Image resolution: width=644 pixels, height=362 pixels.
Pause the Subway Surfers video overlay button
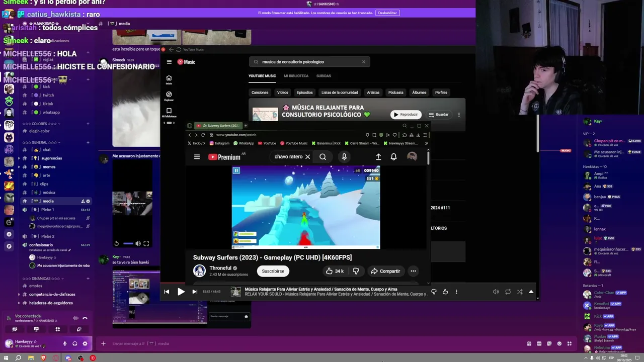point(236,170)
